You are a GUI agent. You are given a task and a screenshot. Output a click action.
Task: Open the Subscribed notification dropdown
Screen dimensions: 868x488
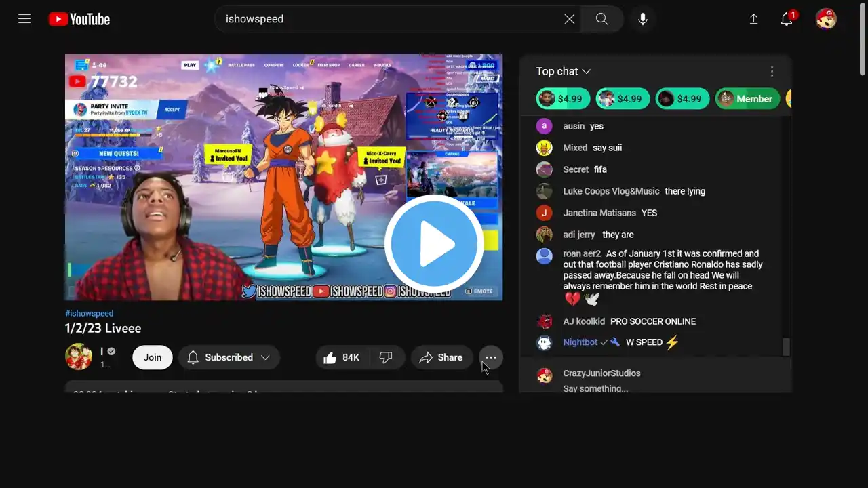(x=229, y=357)
